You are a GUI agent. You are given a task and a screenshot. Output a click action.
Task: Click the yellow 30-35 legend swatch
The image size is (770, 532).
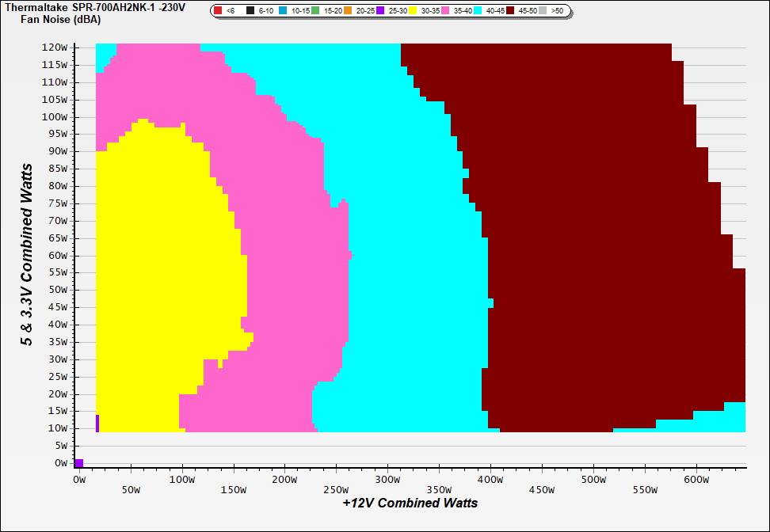point(414,11)
